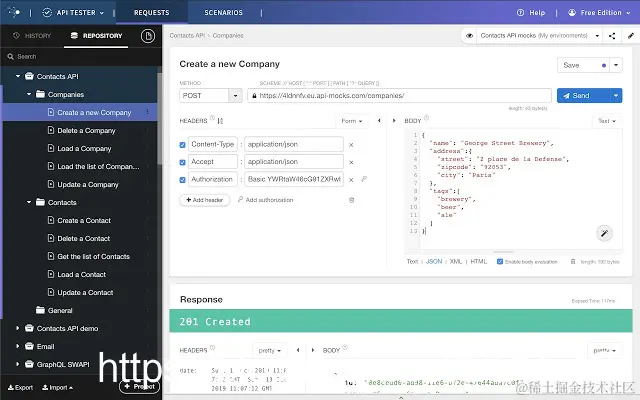Remove the Content-Type header with its X
640x400 pixels.
click(x=351, y=145)
